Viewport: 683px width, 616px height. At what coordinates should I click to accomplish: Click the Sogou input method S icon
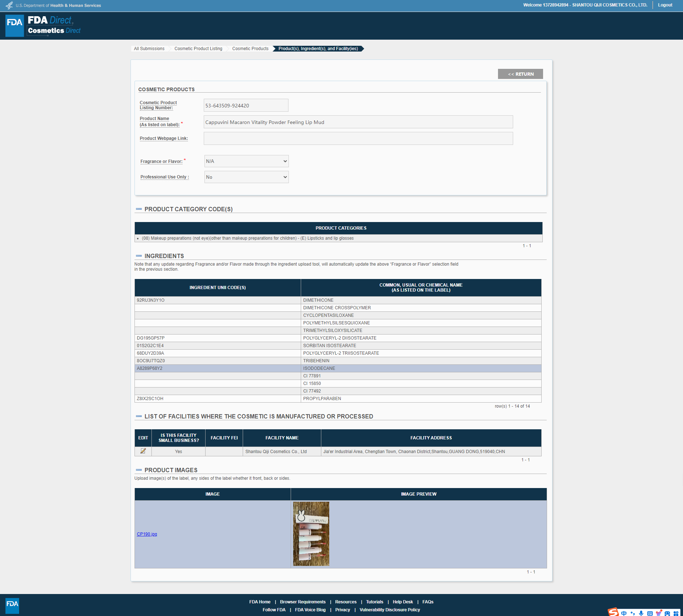click(613, 612)
